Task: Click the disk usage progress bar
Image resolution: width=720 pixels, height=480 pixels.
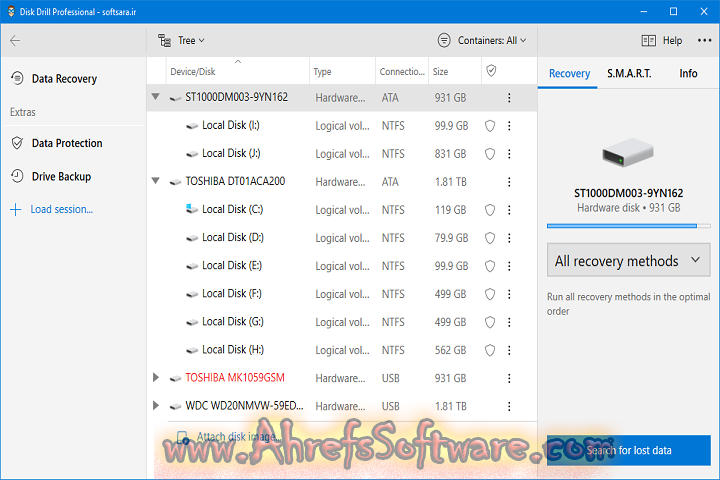Action: click(628, 226)
